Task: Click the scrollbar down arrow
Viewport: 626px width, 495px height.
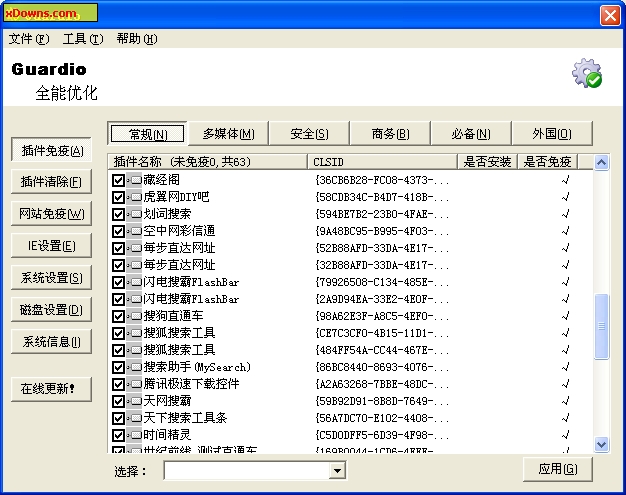Action: [x=602, y=444]
